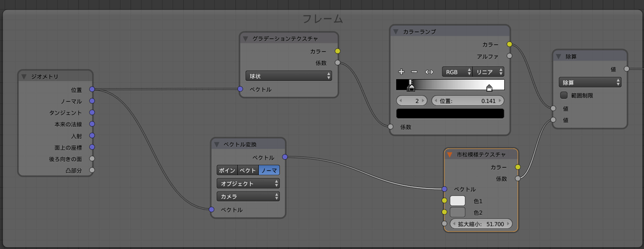Click the ジオメトリ node title
Screen dimensions: 644x249
[45, 77]
